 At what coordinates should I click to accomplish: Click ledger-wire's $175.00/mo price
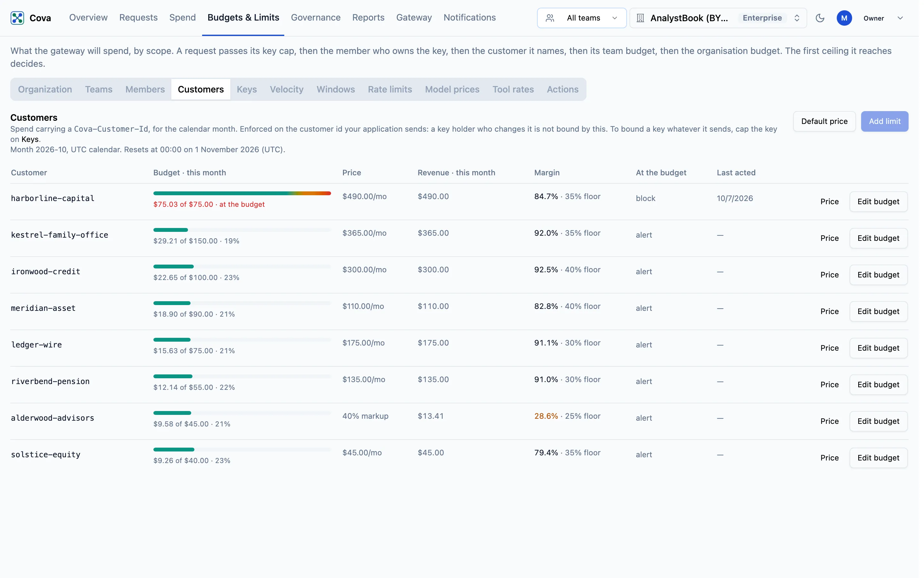click(364, 343)
